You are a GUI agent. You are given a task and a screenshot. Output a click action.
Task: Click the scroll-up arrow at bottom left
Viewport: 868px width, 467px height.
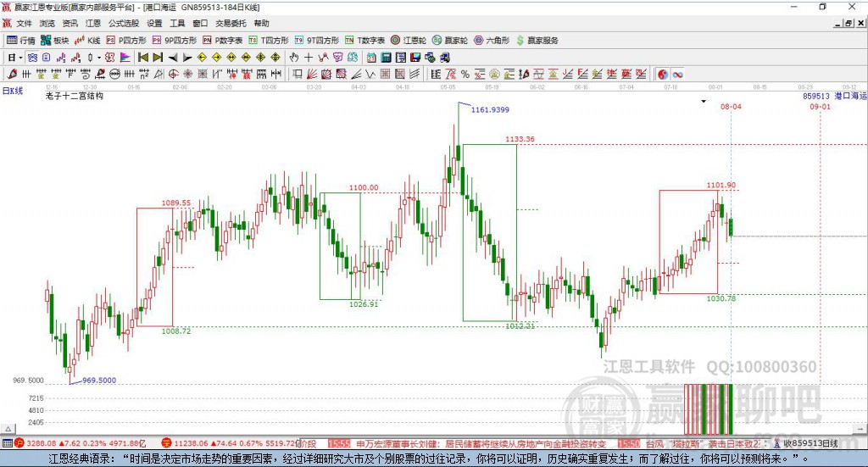8,429
